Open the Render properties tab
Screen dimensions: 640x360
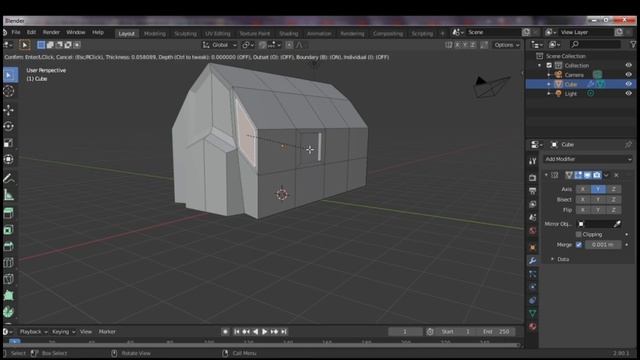click(532, 178)
